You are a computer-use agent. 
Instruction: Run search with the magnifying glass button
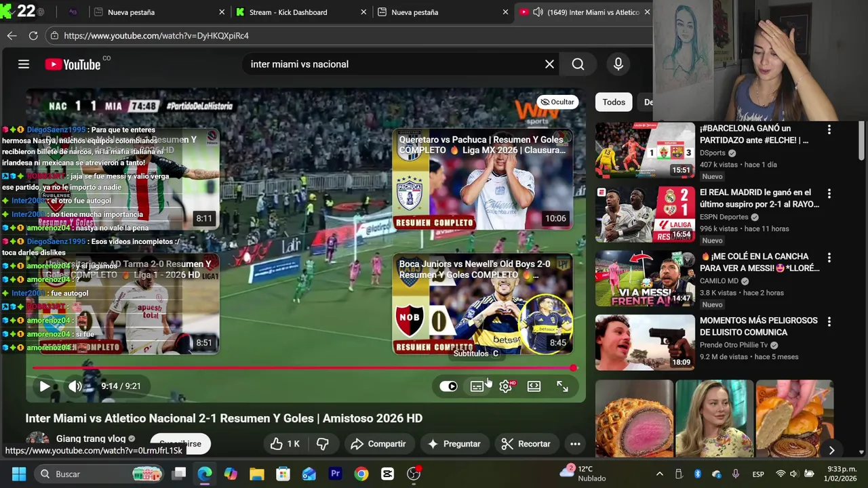(x=578, y=64)
